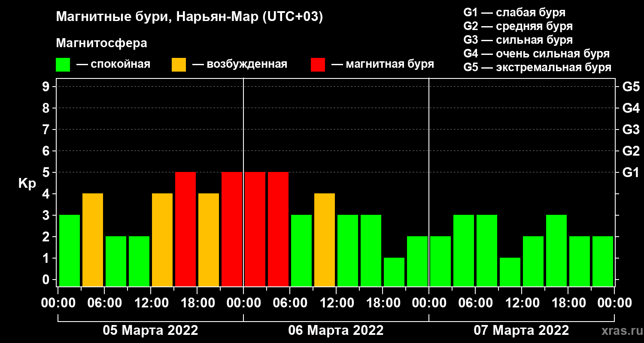
Task: Click the 'G4 — очень сильная буря' legend line
Action: pyautogui.click(x=536, y=54)
